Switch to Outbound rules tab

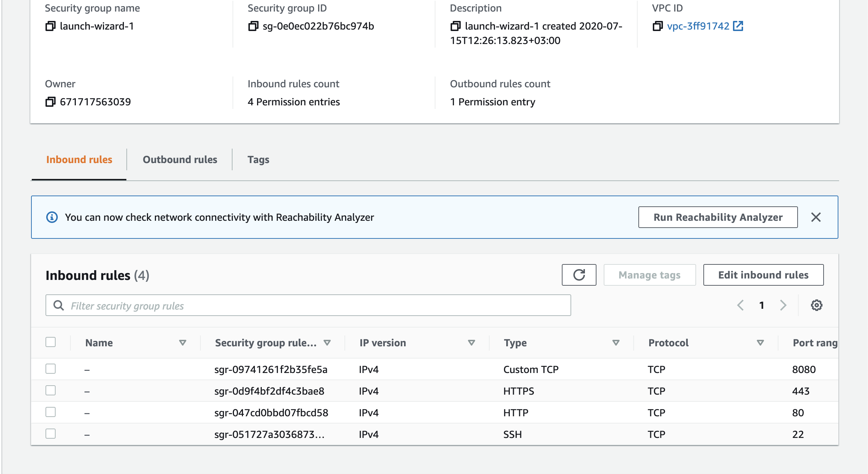click(180, 159)
